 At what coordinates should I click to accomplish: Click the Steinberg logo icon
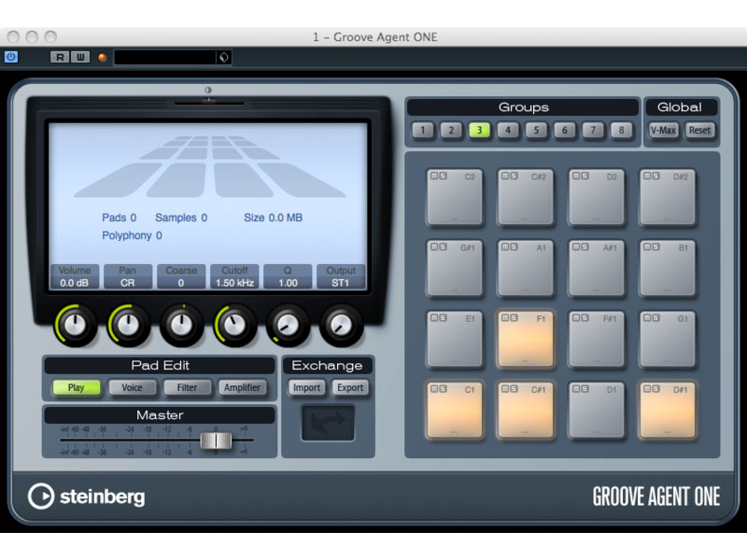(42, 497)
